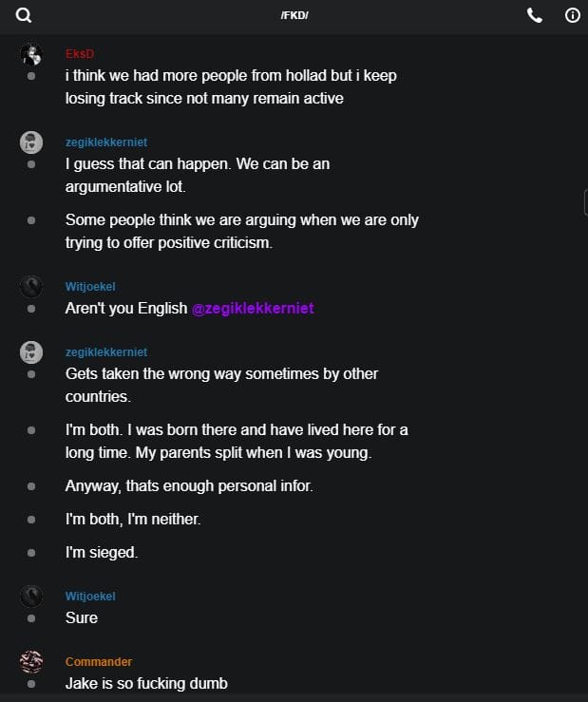This screenshot has width=588, height=702.
Task: Click the dot beside "I'm sieged."
Action: 31,552
